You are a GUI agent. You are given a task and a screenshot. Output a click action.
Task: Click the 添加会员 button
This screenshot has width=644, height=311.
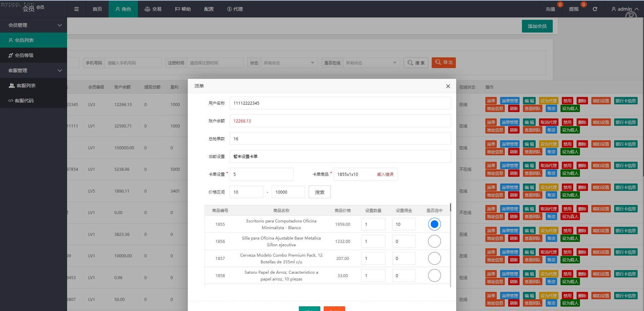coord(537,26)
